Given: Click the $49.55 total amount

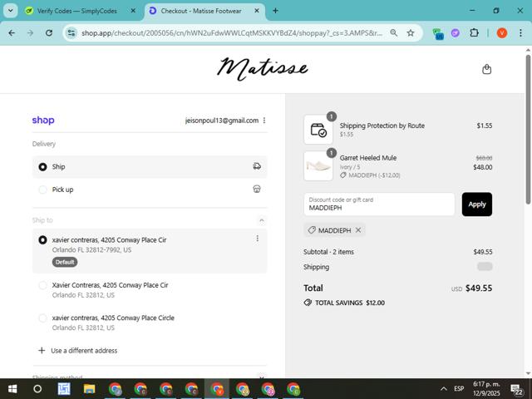Looking at the screenshot, I should point(479,288).
